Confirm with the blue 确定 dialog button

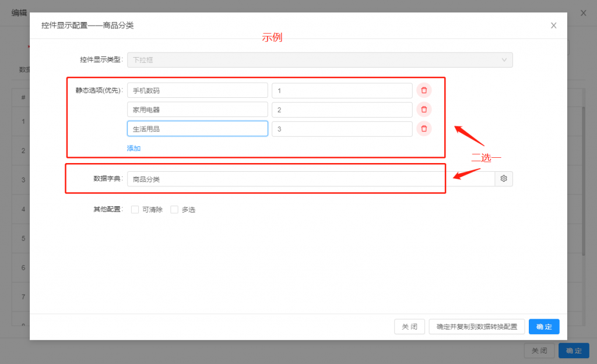pyautogui.click(x=543, y=327)
